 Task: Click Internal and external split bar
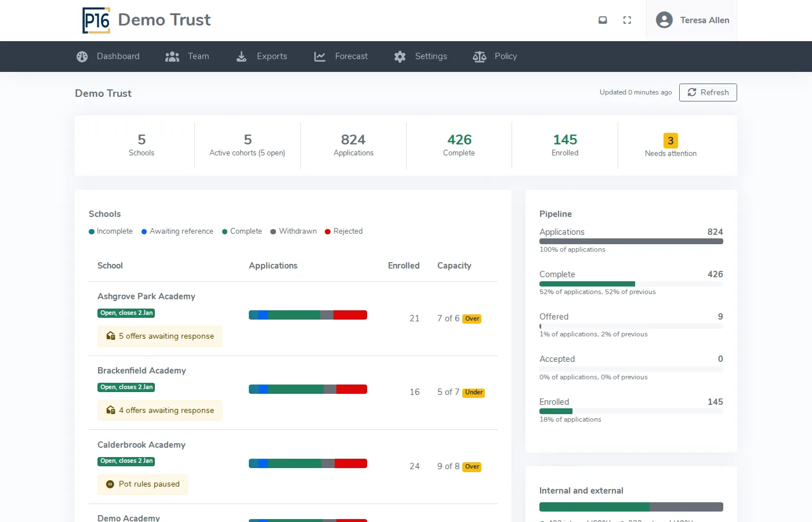(631, 507)
